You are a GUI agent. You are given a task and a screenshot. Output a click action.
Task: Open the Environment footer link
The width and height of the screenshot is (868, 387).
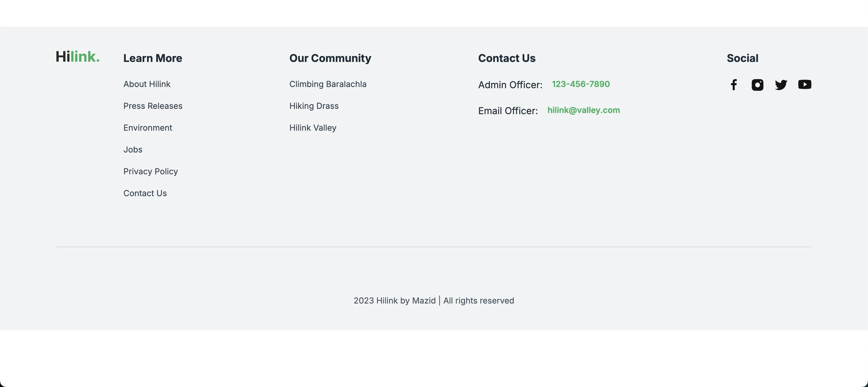pos(148,128)
